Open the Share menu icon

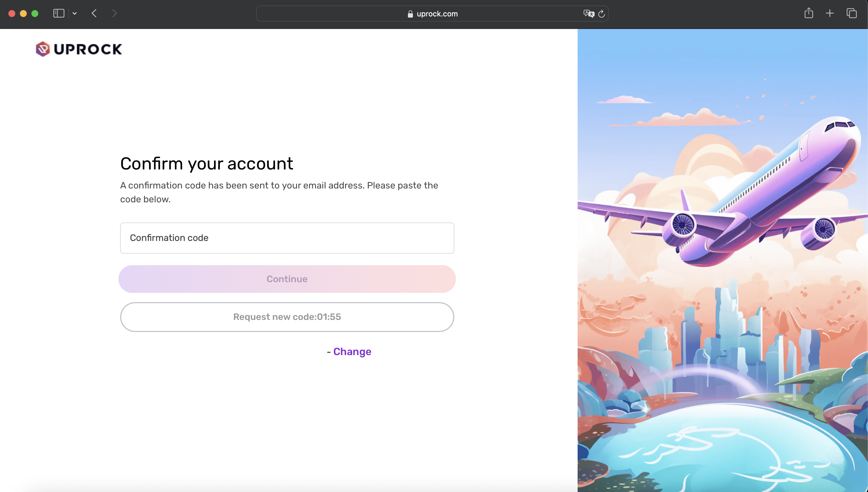809,14
